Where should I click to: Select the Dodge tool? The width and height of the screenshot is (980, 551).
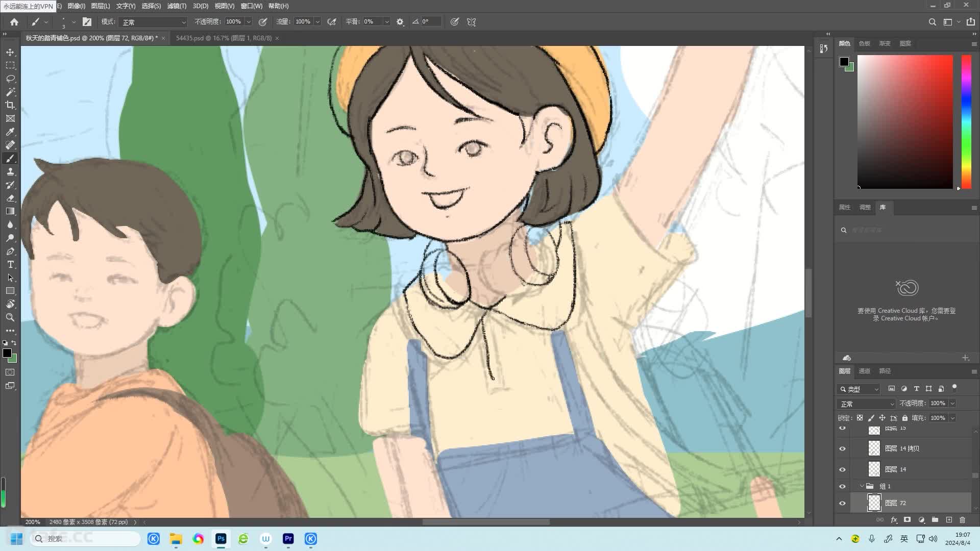[x=10, y=238]
